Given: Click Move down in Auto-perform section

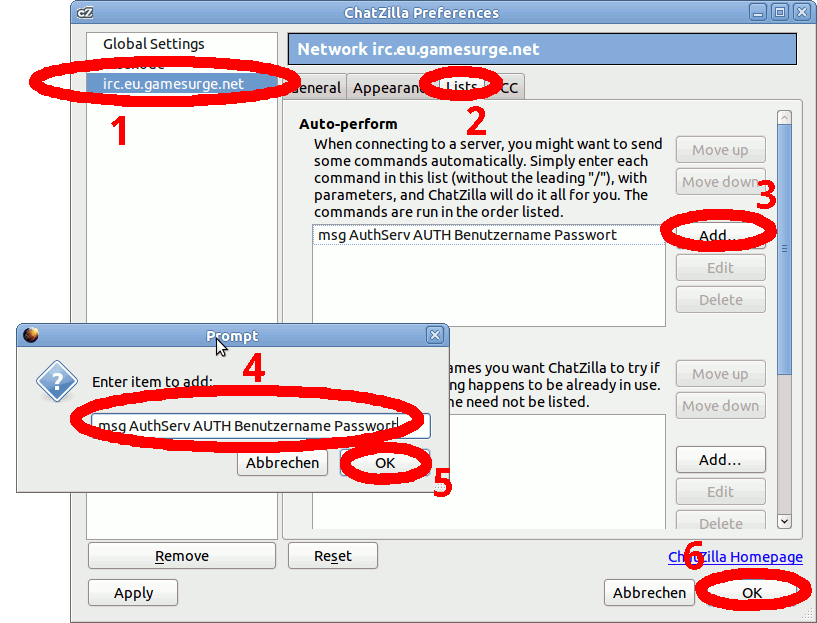Looking at the screenshot, I should (x=721, y=182).
